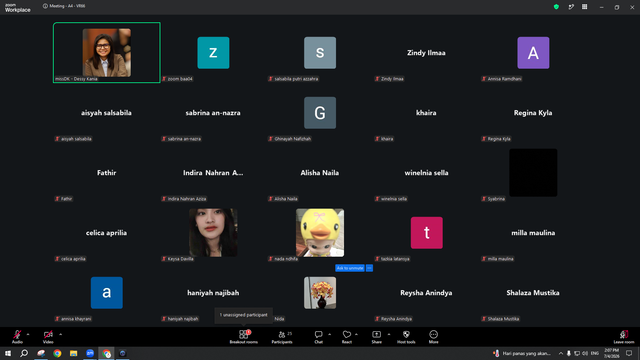Select Annisa Ramdhani's purple avatar A
The height and width of the screenshot is (360, 640).
[533, 53]
